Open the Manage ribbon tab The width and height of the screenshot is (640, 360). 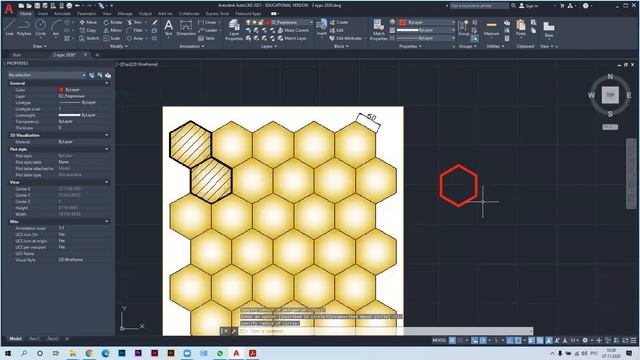pos(125,13)
